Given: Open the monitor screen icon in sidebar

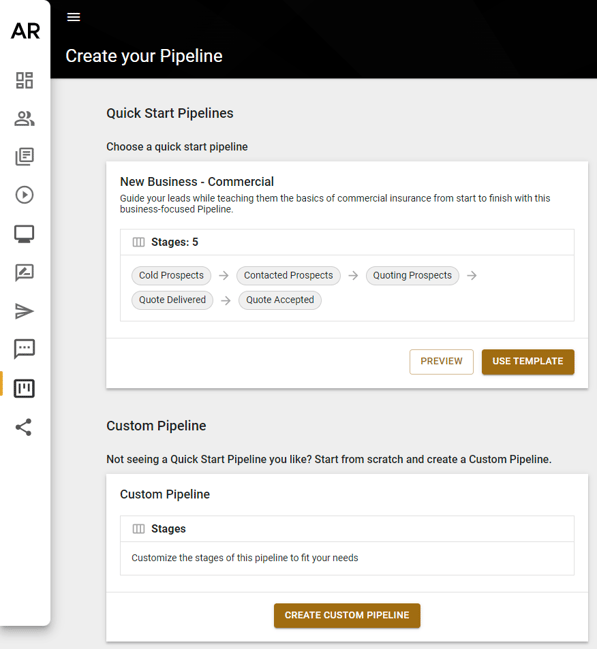Looking at the screenshot, I should tap(24, 234).
